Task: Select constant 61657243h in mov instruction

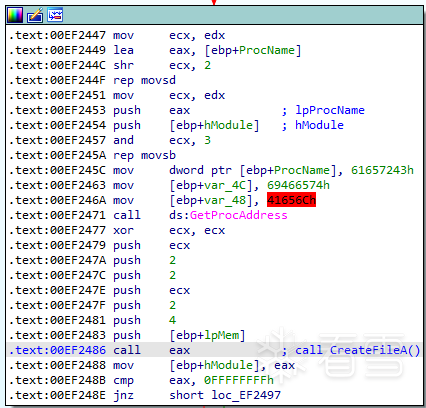Action: pos(382,170)
